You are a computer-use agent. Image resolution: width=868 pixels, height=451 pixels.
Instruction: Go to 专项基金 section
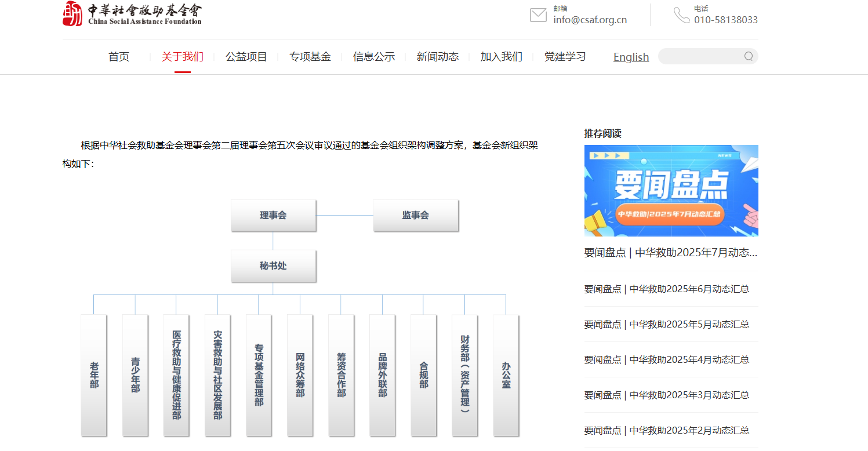310,57
